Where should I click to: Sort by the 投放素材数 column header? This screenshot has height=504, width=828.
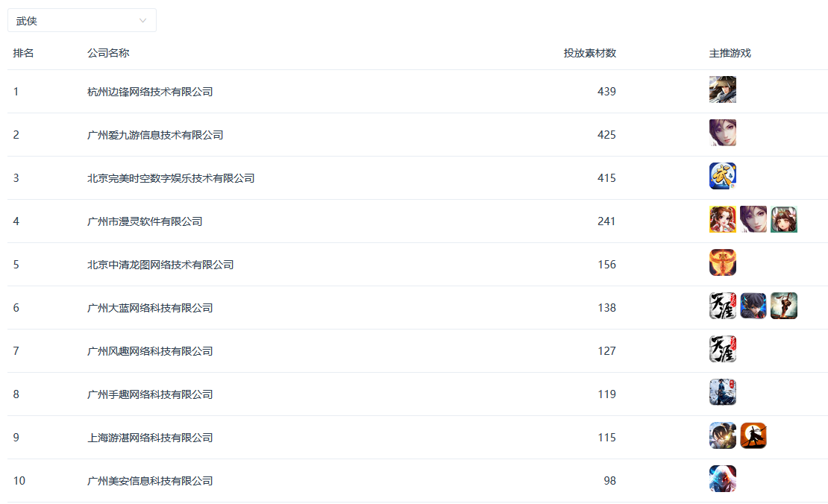[589, 53]
